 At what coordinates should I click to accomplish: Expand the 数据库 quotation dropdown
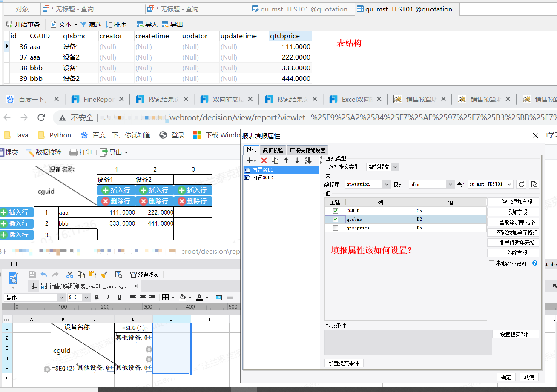pos(386,184)
